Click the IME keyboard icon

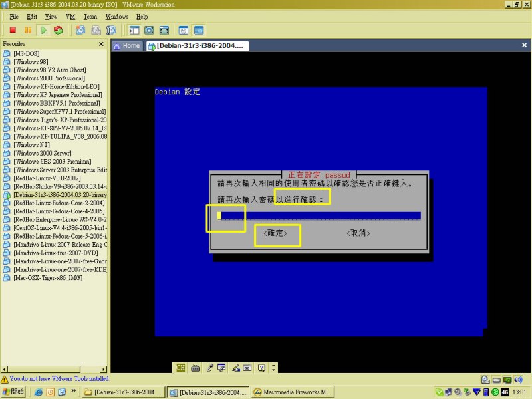point(195,368)
